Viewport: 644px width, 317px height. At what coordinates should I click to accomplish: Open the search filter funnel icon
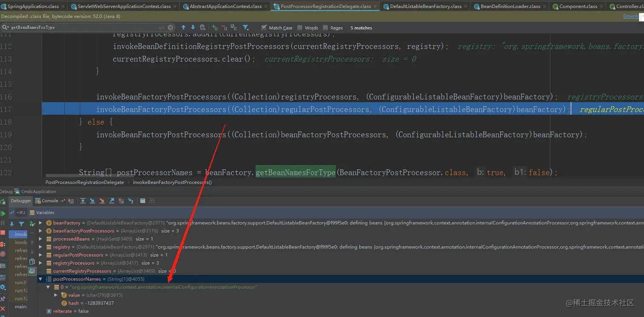tap(246, 27)
